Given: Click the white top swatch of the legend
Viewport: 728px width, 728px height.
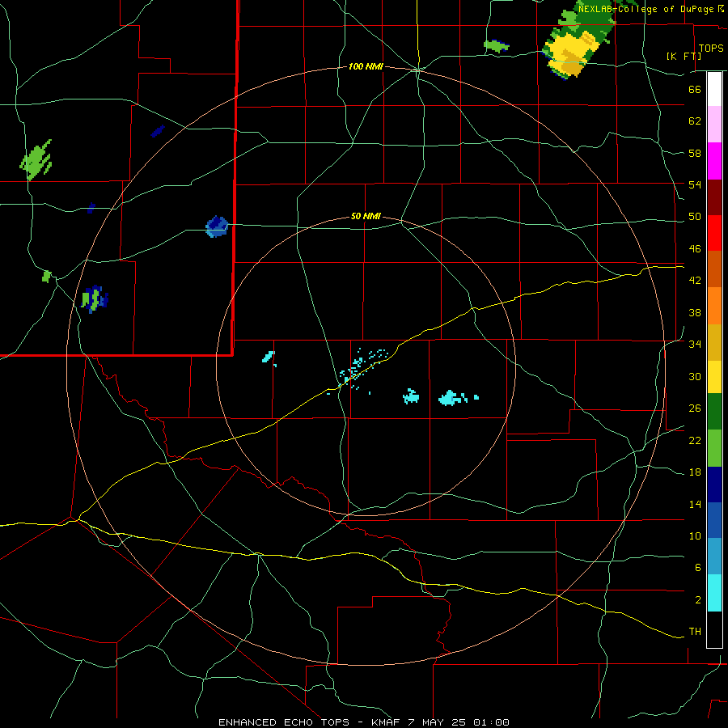Looking at the screenshot, I should pyautogui.click(x=714, y=89).
